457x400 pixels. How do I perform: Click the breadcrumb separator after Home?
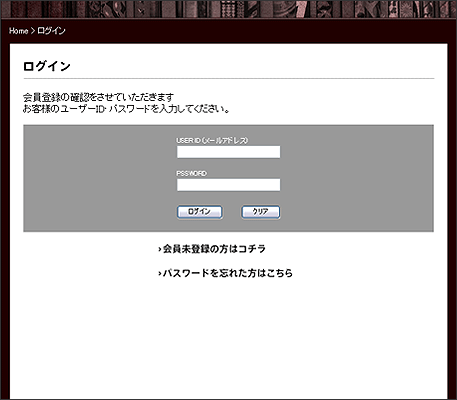pos(33,31)
